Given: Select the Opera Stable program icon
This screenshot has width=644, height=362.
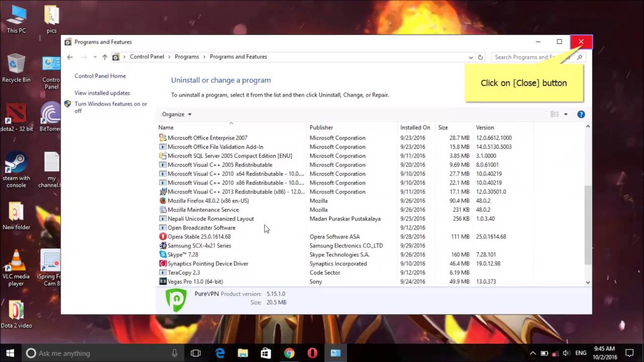Looking at the screenshot, I should click(163, 236).
